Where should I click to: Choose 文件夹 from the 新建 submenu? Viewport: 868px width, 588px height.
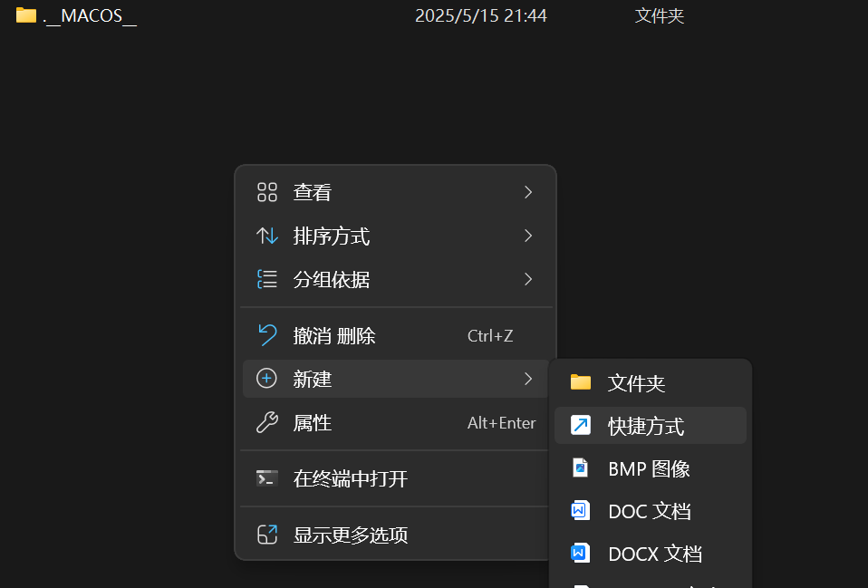636,383
